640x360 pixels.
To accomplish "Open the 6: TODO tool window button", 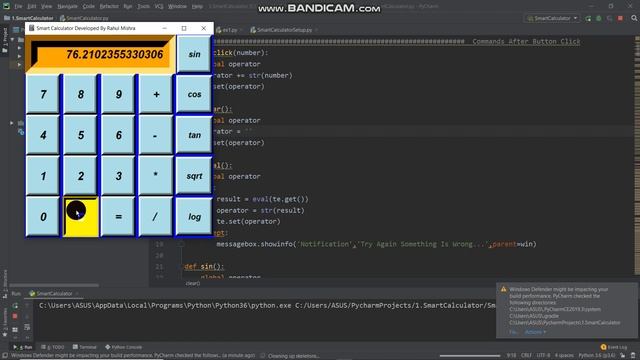I will pos(53,347).
